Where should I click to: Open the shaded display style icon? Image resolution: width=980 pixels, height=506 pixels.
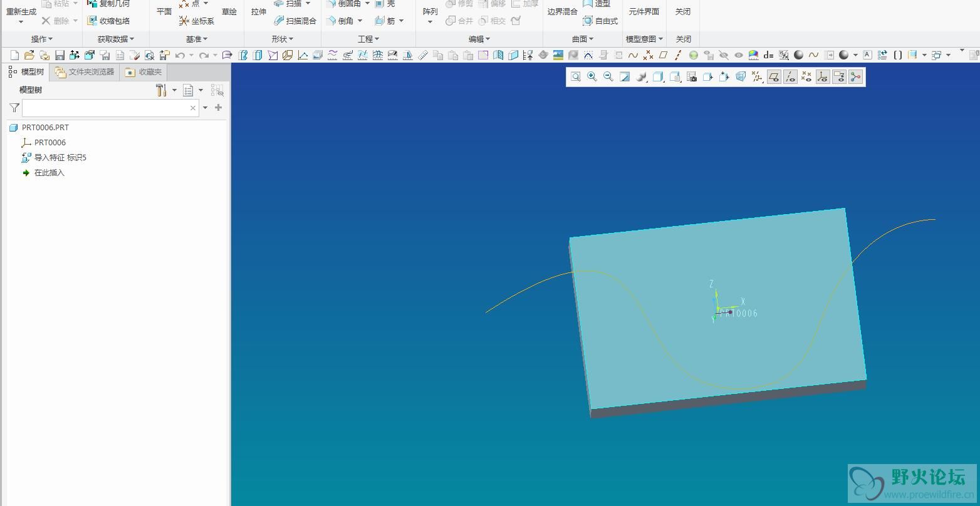coord(641,77)
